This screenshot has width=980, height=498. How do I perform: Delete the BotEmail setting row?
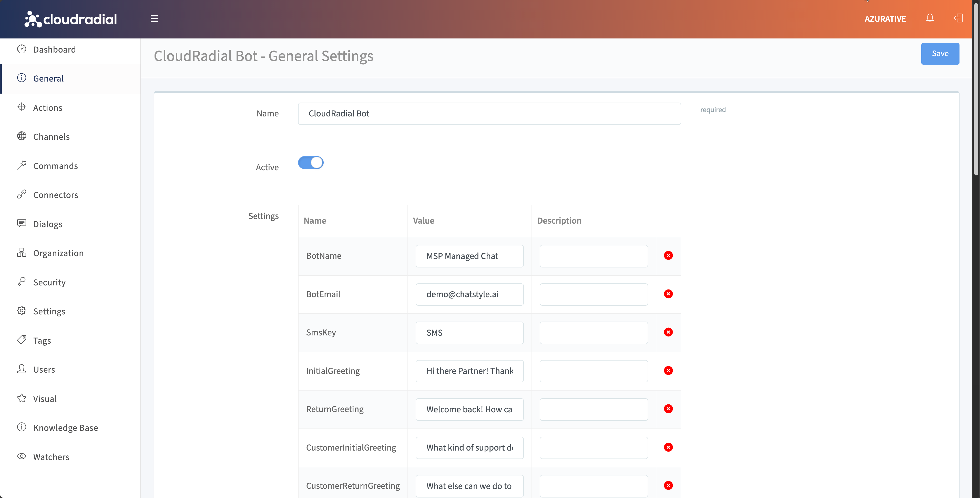click(668, 294)
